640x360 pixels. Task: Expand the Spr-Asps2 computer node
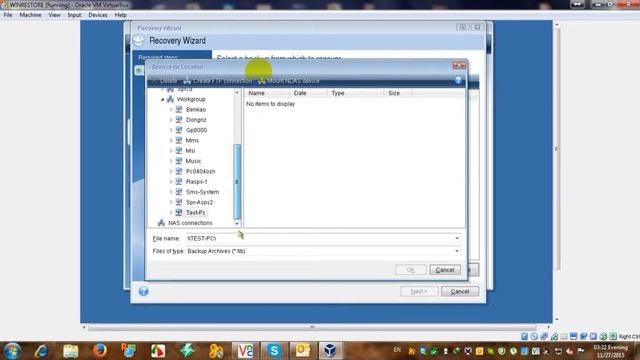[171, 202]
